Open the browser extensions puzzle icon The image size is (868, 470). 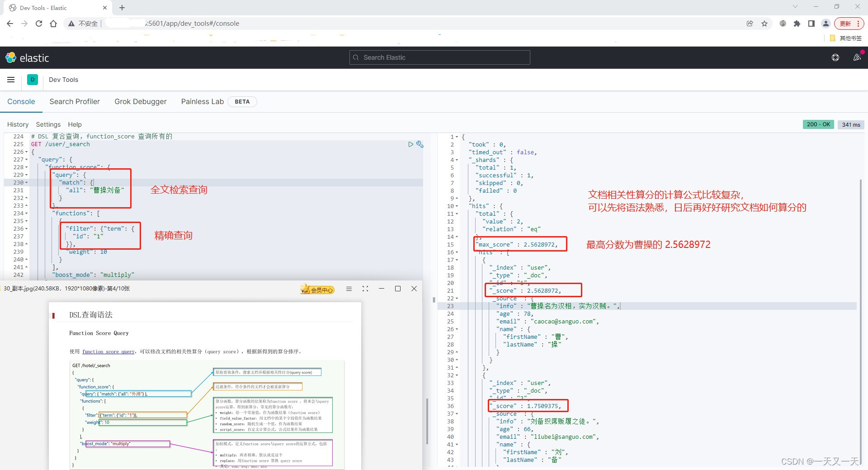coord(797,24)
